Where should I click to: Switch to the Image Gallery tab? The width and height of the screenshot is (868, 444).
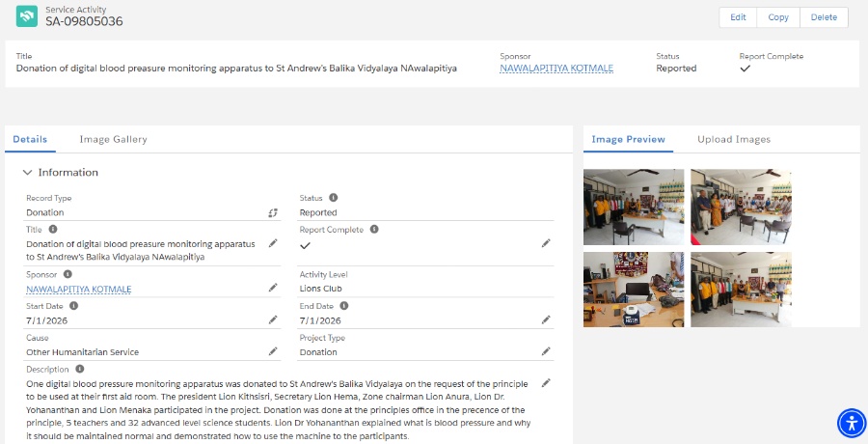click(113, 139)
